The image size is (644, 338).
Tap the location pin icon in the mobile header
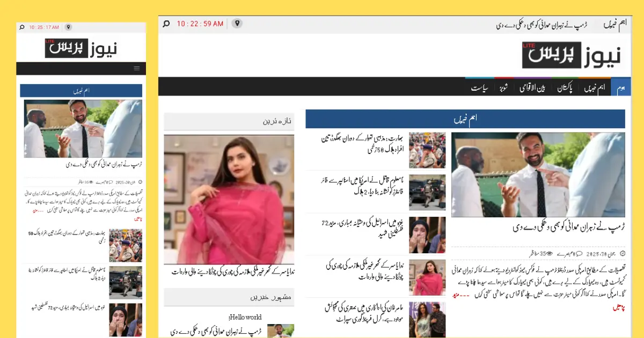click(x=68, y=26)
